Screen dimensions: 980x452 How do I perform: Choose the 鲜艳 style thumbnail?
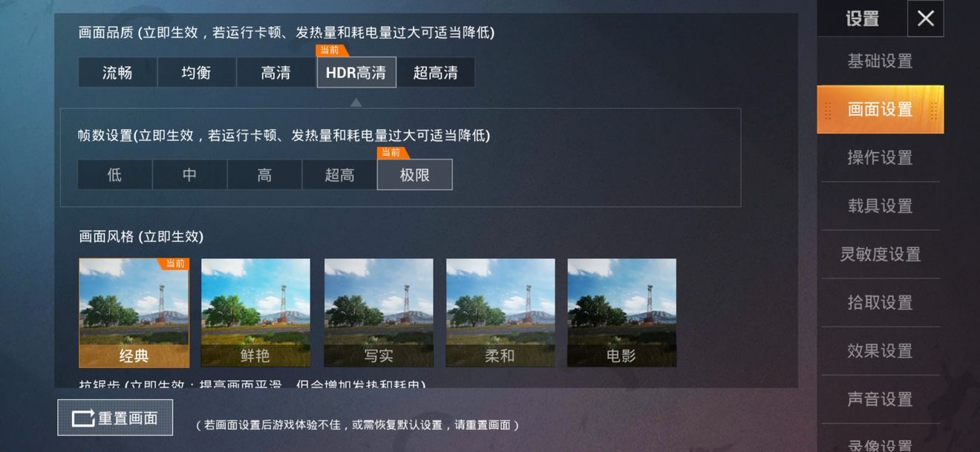click(x=255, y=312)
